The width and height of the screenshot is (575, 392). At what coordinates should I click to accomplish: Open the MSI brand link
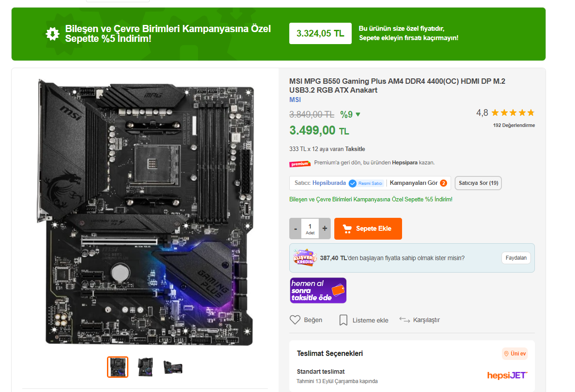click(295, 100)
